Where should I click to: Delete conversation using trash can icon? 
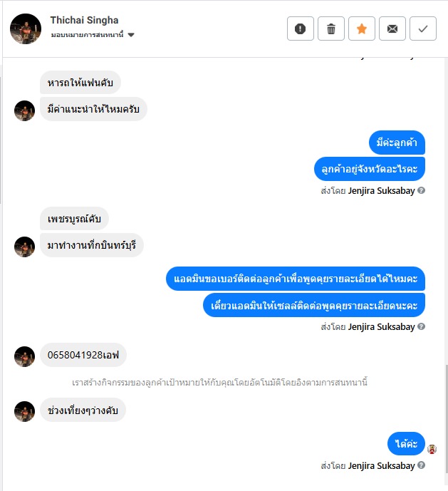(331, 29)
